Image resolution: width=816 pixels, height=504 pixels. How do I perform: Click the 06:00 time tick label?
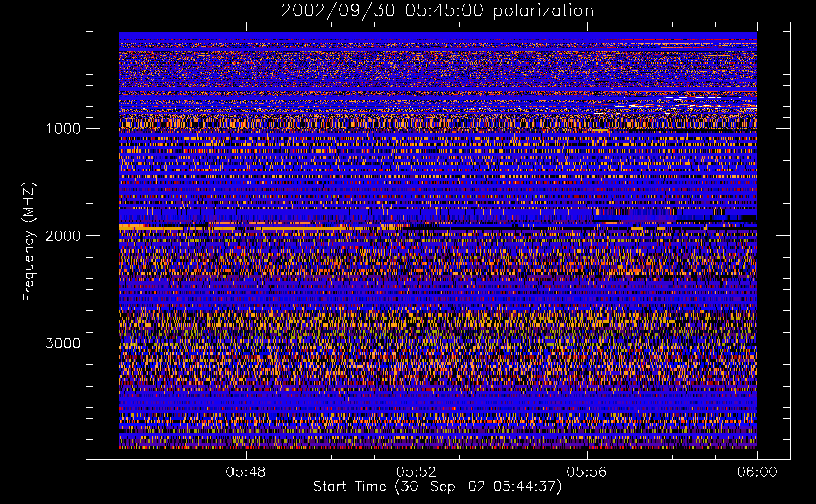pos(757,472)
